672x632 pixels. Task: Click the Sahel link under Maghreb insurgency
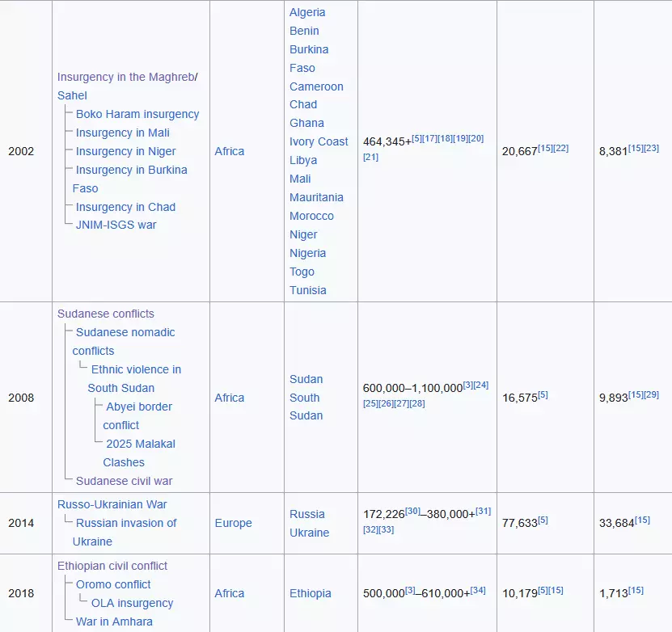(72, 95)
